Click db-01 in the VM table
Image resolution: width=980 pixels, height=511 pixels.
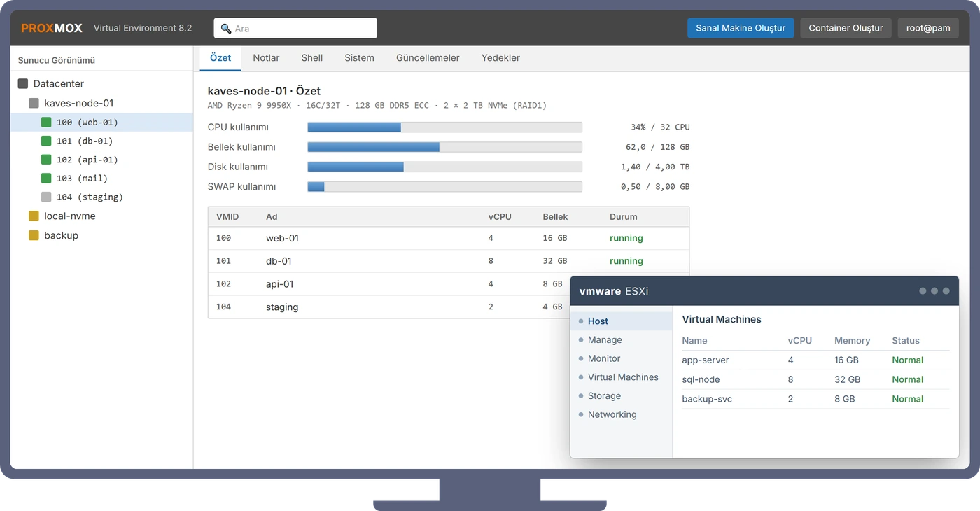[279, 261]
